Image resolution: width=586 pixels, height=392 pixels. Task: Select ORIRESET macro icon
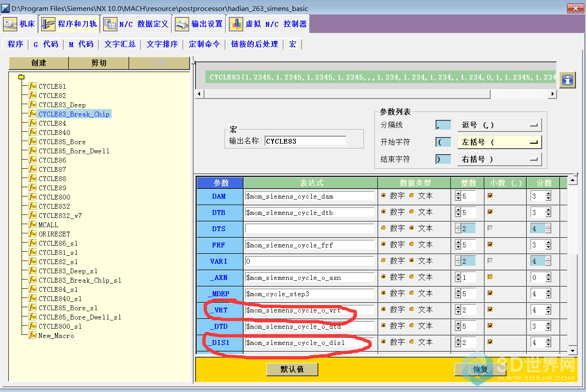tap(33, 234)
